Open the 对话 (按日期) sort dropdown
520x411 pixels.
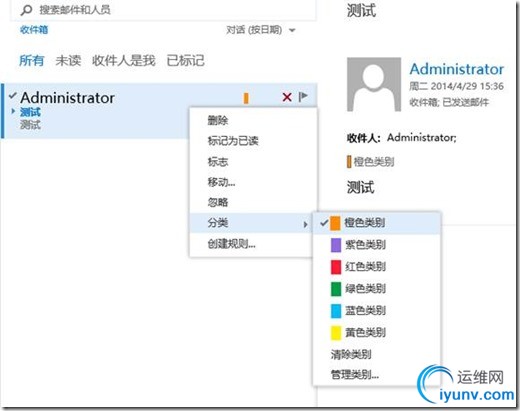pyautogui.click(x=261, y=30)
